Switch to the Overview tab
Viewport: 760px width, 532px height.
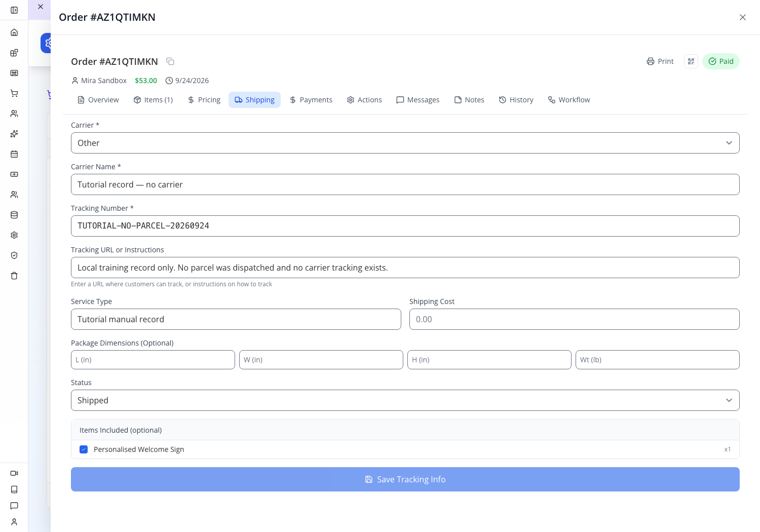tap(98, 100)
